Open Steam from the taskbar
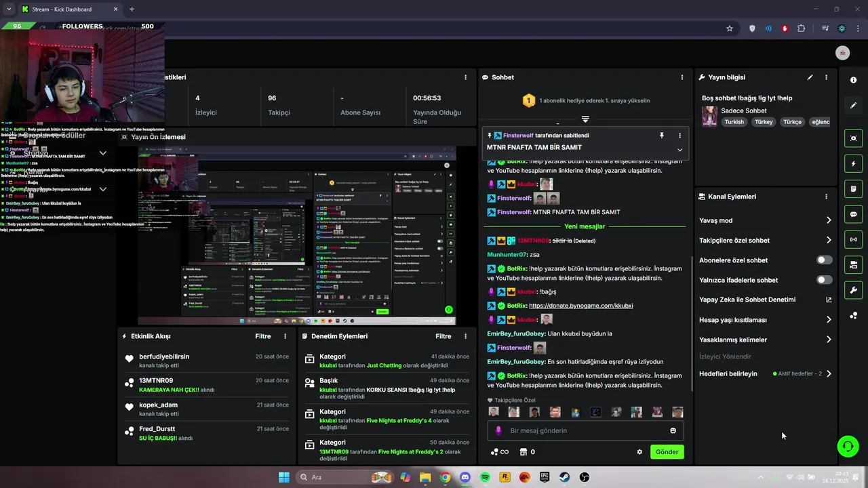Image resolution: width=868 pixels, height=488 pixels. [564, 477]
